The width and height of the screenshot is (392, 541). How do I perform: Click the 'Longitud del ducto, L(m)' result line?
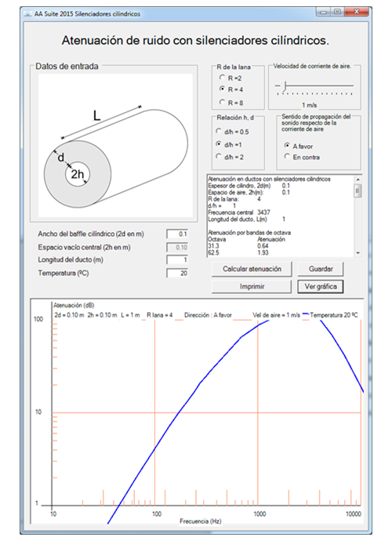(x=246, y=219)
